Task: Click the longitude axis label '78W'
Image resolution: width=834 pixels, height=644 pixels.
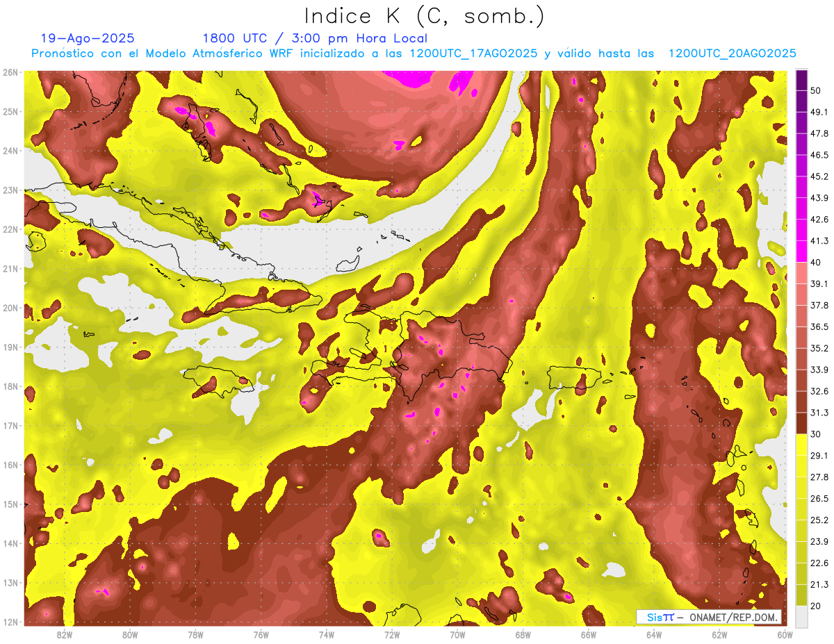Action: coord(195,634)
